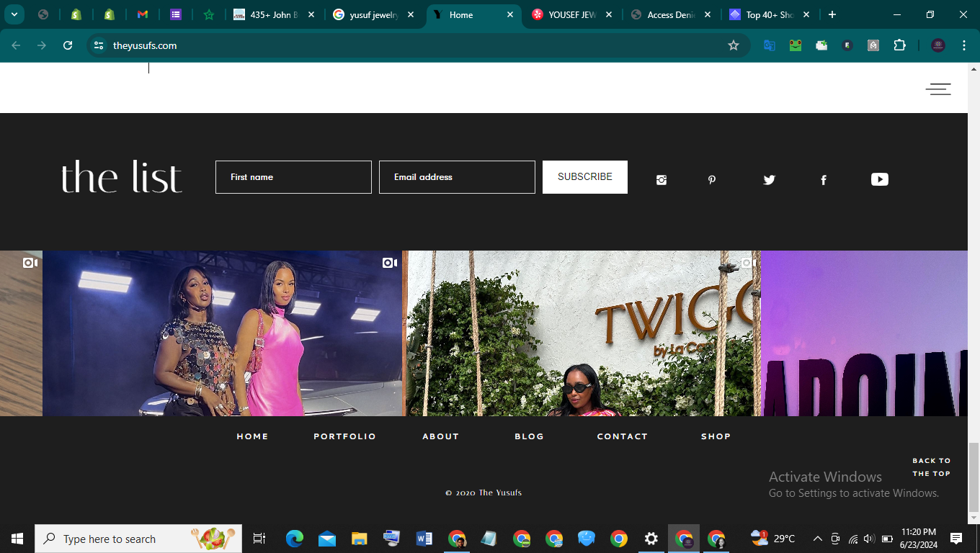This screenshot has width=980, height=553.
Task: Open Windows Settings gear on taskbar
Action: (x=651, y=539)
